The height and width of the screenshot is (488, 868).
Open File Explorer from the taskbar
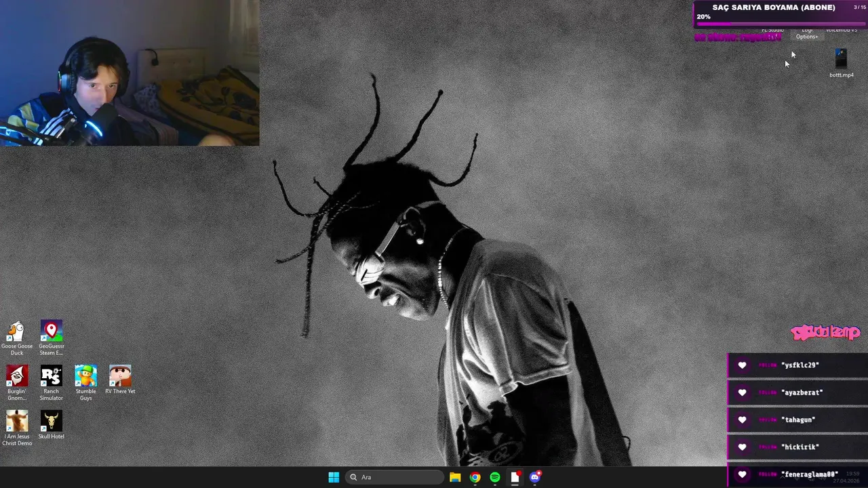click(x=455, y=477)
